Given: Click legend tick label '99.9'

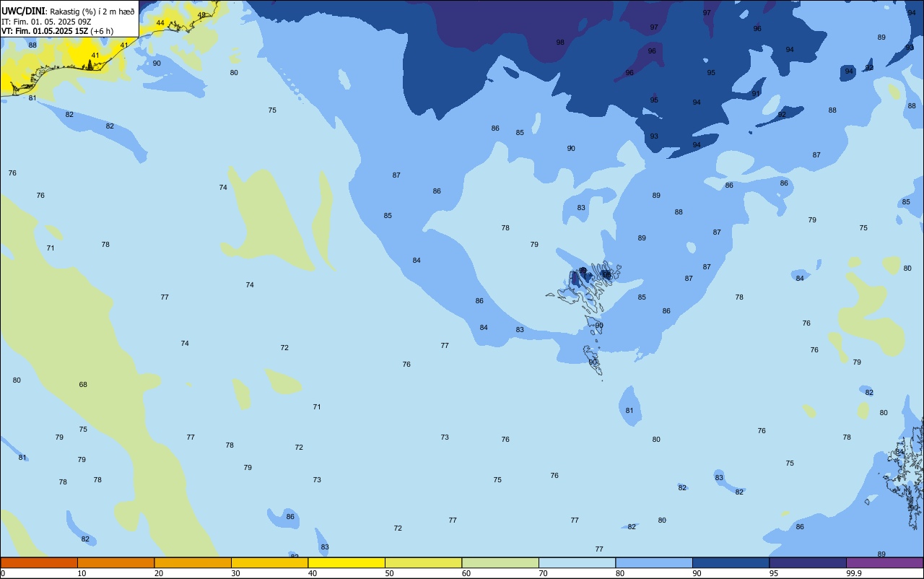Looking at the screenshot, I should coord(854,573).
